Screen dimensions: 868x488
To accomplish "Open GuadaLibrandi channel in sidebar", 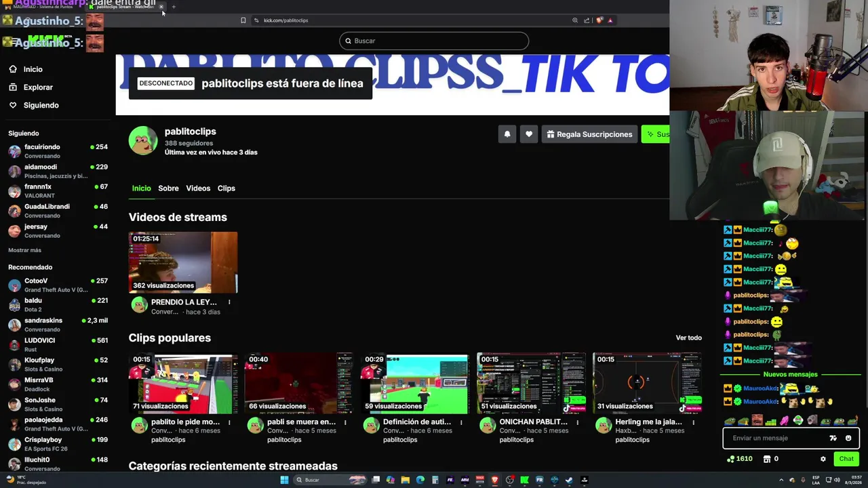I will tap(58, 211).
